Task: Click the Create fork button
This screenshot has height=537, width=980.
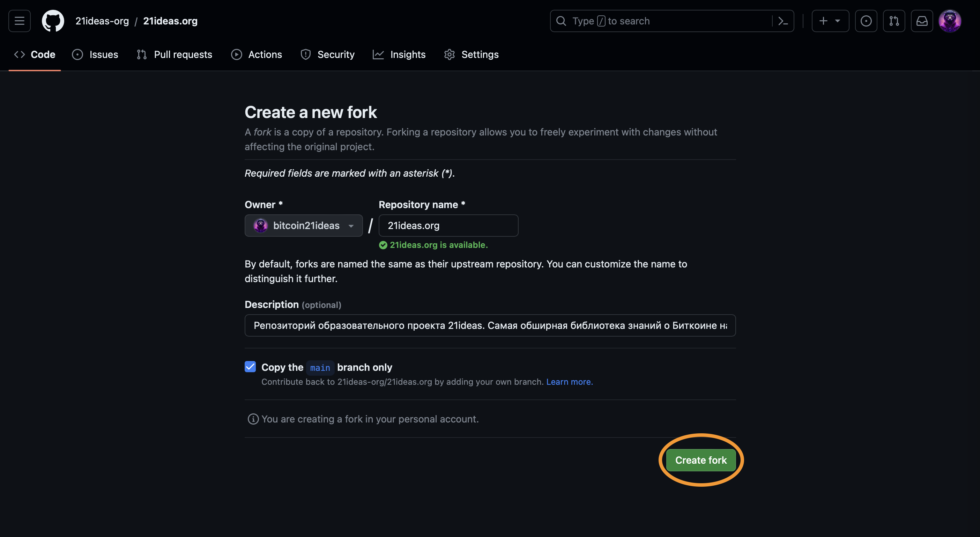Action: [x=700, y=459]
